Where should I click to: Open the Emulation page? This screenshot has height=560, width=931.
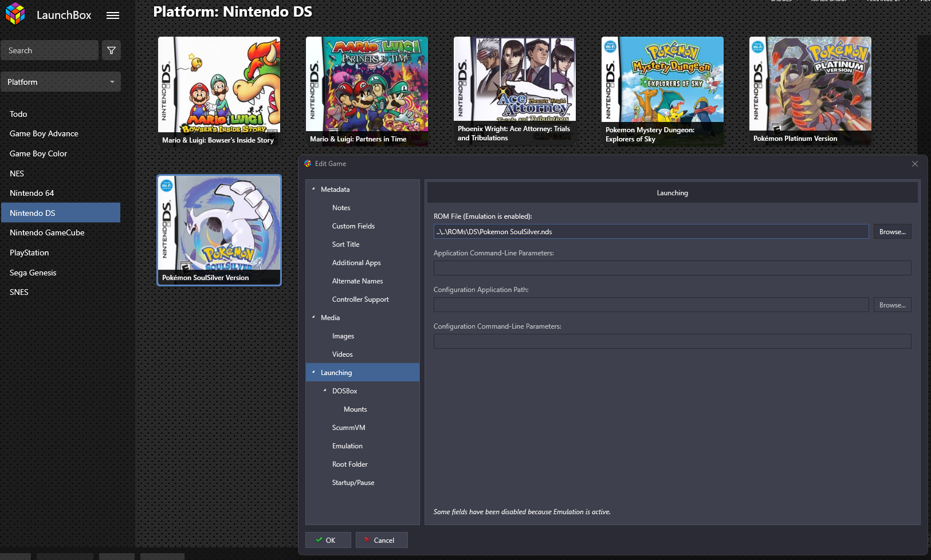point(347,446)
